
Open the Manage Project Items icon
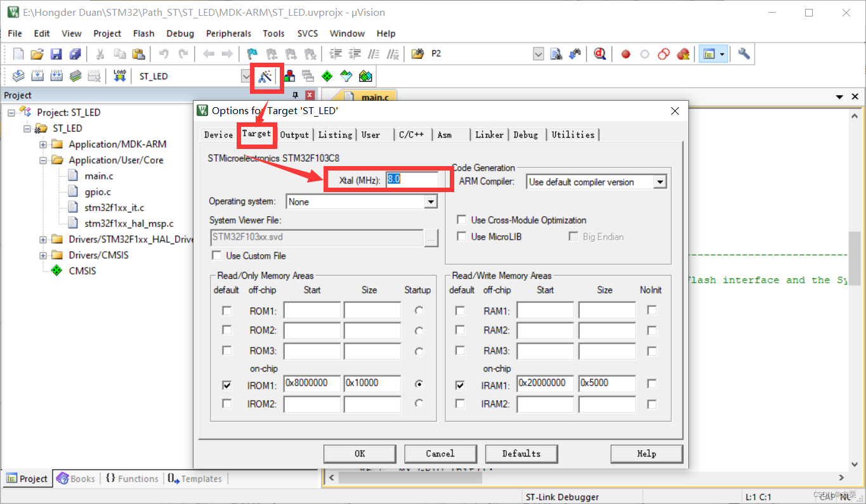tap(289, 76)
